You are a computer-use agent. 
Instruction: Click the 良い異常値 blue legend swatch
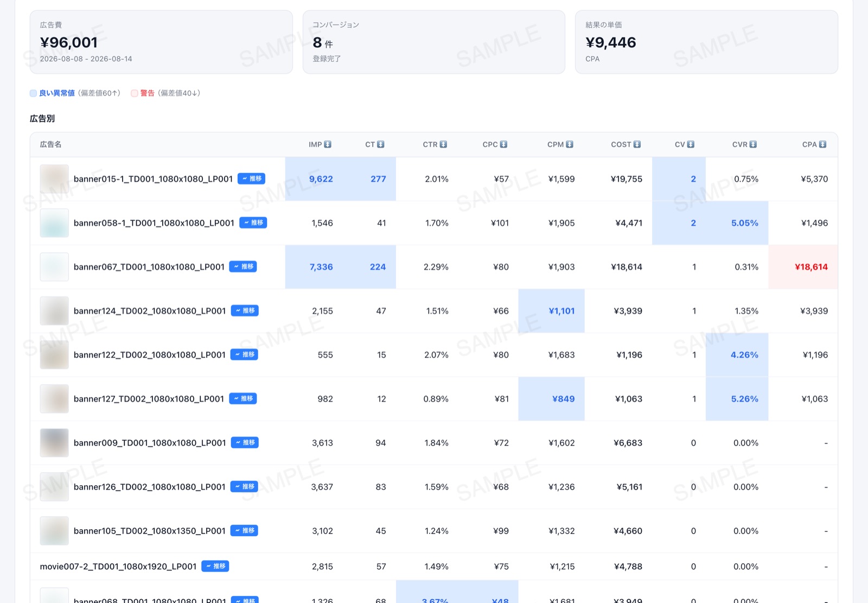click(x=33, y=93)
